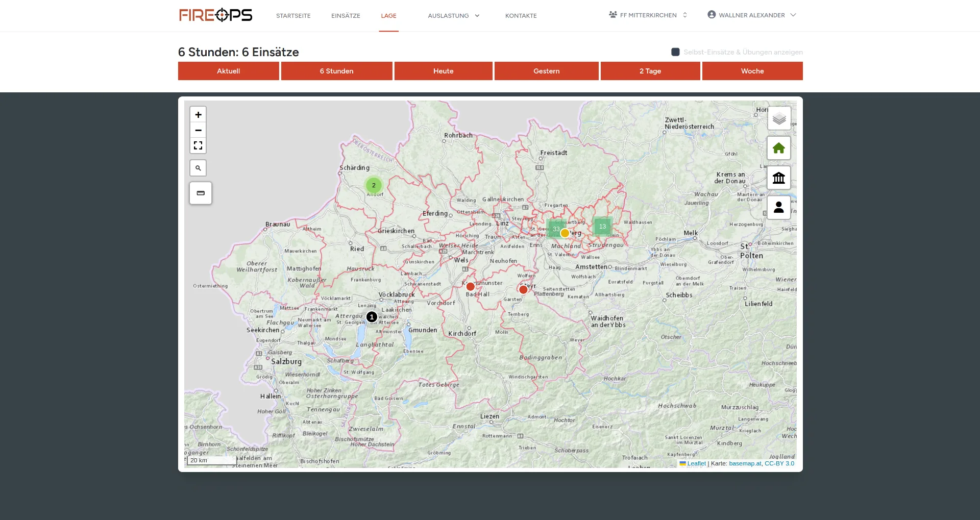Zoom in on the map
This screenshot has height=520, width=980.
(x=198, y=115)
